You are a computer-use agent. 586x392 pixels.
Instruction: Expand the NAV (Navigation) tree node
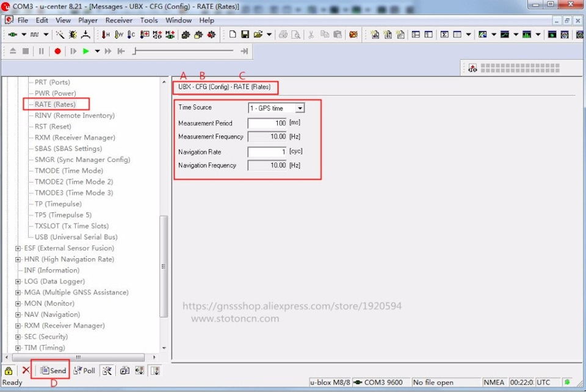pyautogui.click(x=18, y=314)
